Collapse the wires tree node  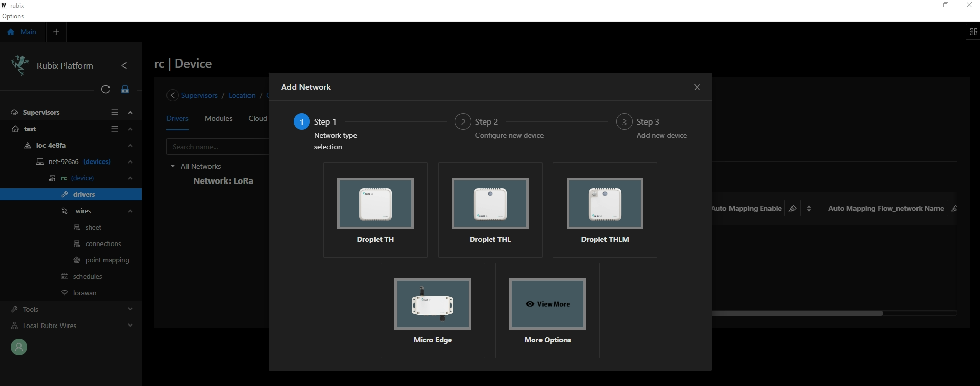coord(130,211)
